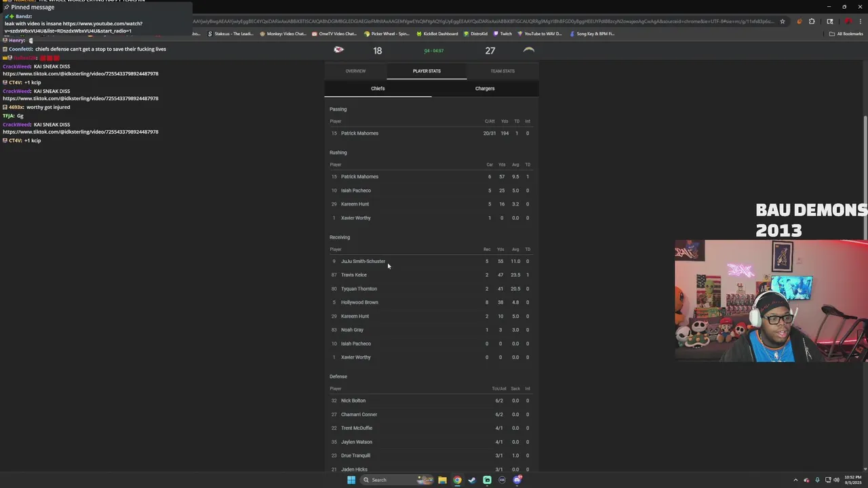The image size is (868, 488).
Task: Open OBS Studio from the taskbar
Action: pos(502,480)
